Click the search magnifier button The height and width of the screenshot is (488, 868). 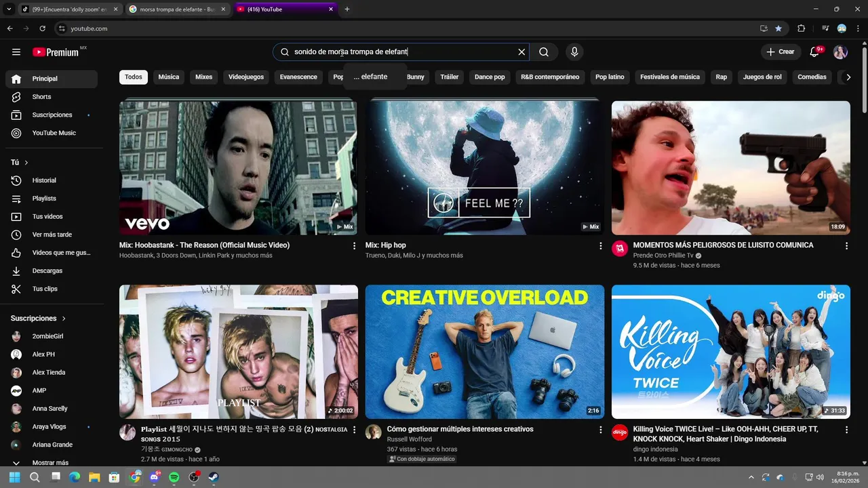[544, 52]
